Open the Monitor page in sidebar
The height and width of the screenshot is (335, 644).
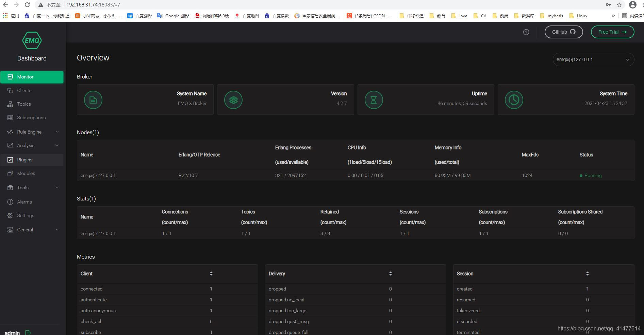coord(32,77)
